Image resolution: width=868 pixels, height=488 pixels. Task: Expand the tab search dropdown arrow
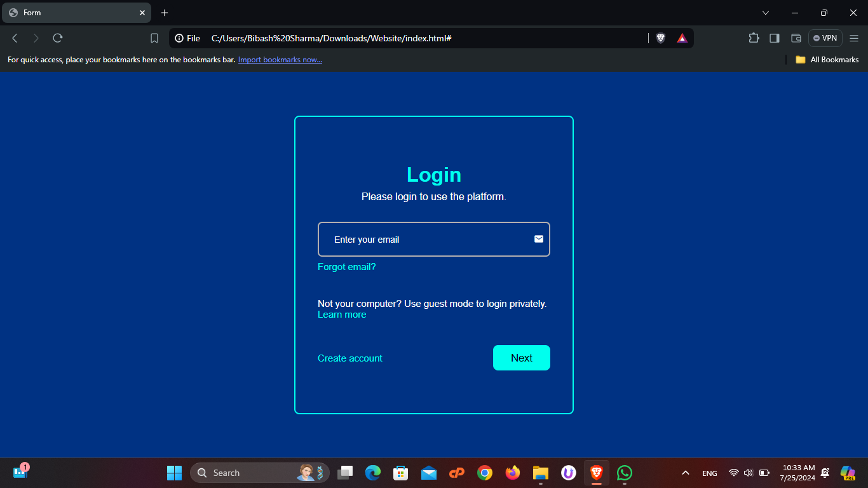pyautogui.click(x=766, y=13)
